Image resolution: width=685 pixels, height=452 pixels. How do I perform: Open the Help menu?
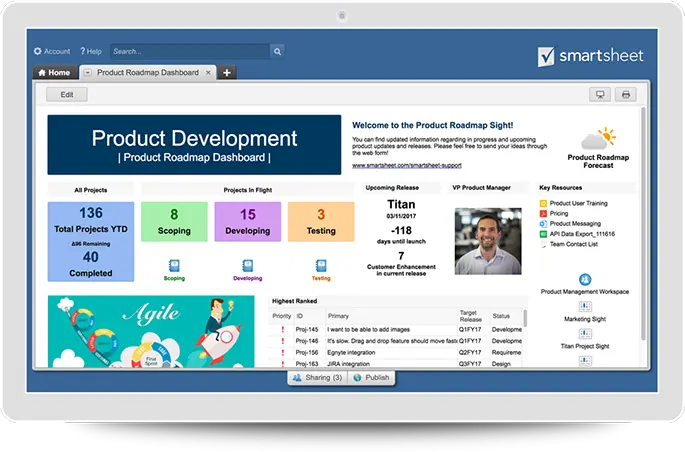(x=90, y=51)
